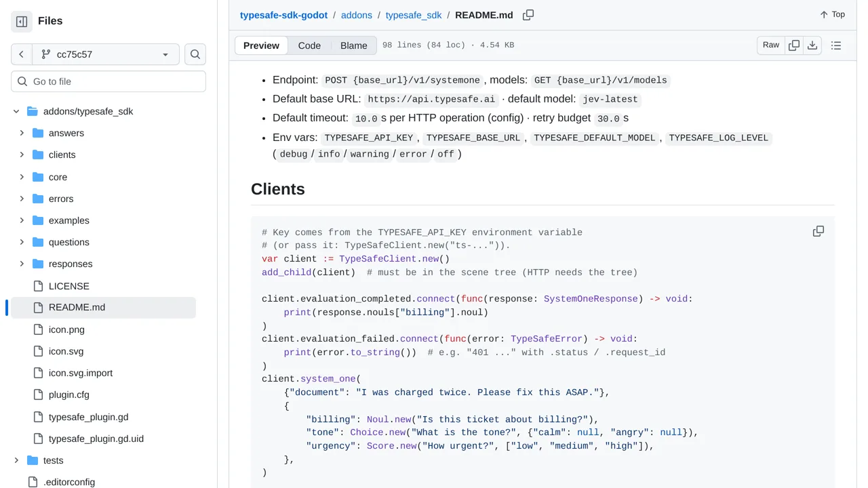Copy the file path next to README.md
Viewport: 868px width, 488px height.
[528, 15]
